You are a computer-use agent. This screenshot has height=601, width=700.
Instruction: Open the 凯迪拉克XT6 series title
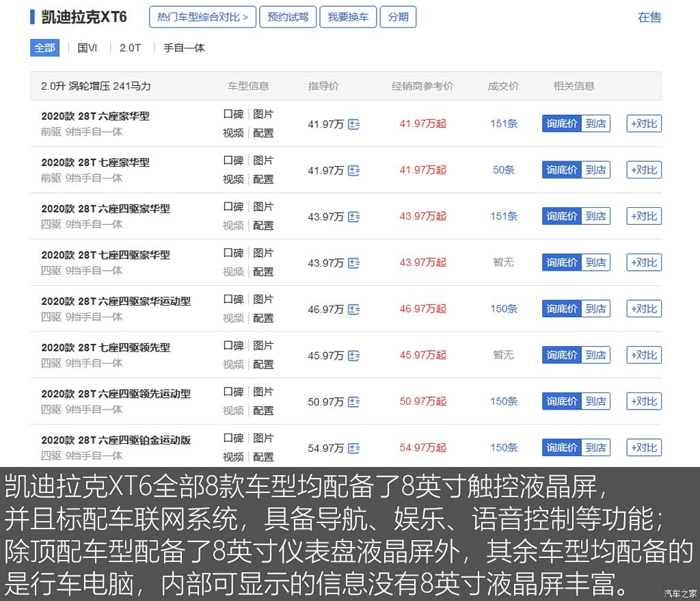tap(84, 17)
